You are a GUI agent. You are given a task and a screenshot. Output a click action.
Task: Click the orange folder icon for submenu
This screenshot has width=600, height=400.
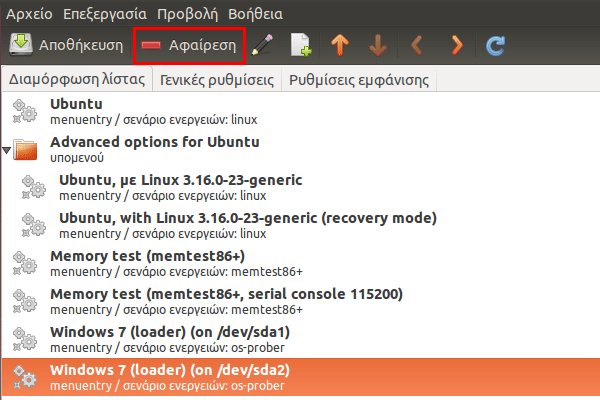(x=25, y=149)
